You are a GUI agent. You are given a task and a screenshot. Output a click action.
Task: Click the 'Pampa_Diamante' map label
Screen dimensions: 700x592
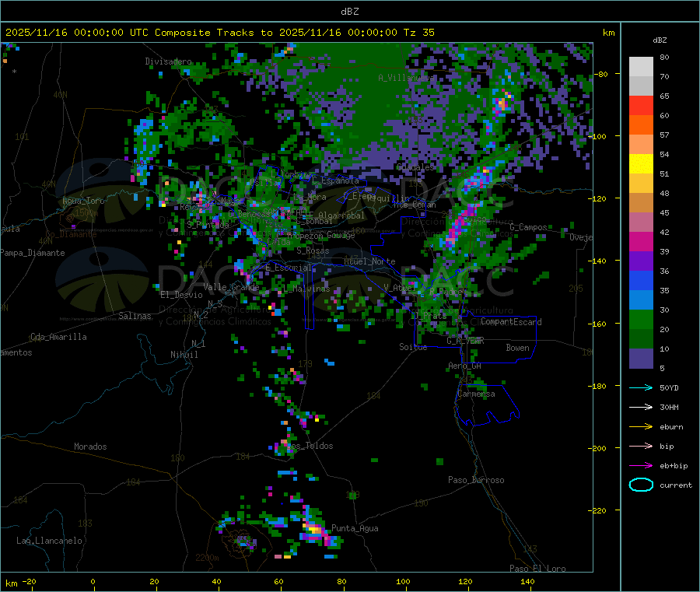[32, 253]
